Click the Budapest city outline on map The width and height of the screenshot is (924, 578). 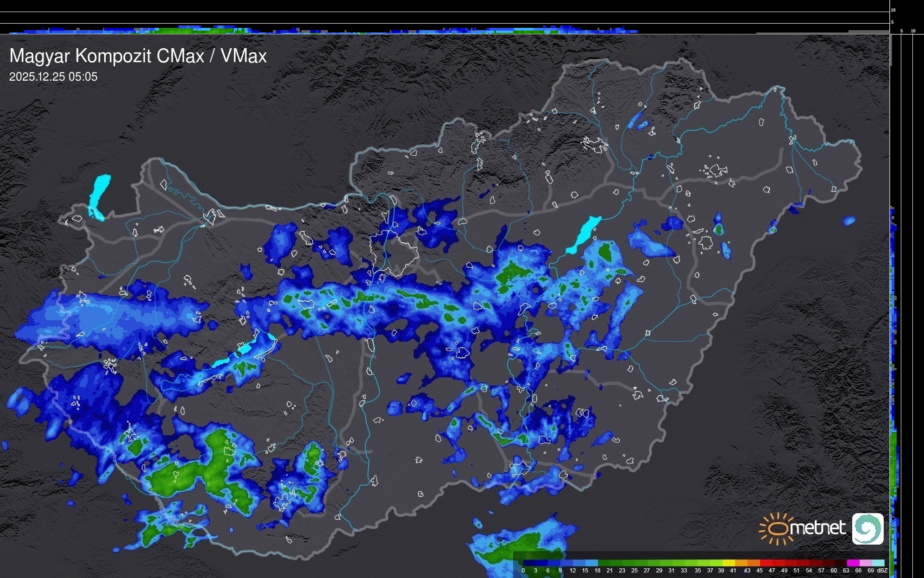[394, 253]
